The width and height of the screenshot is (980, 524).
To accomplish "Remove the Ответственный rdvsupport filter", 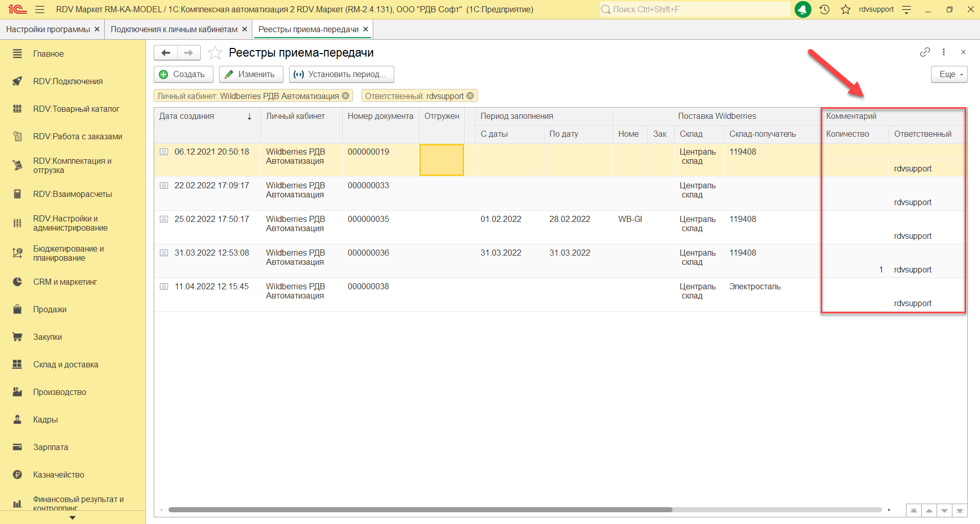I will pyautogui.click(x=470, y=96).
